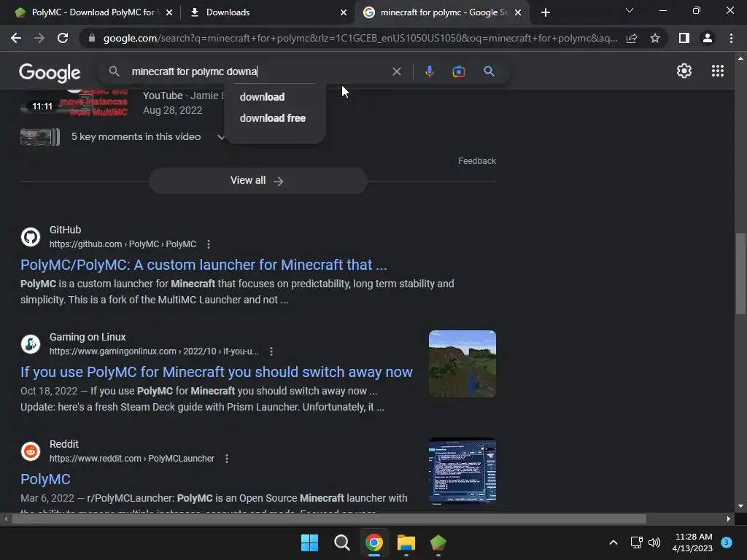Screen dimensions: 747x560
Task: Click the address bar URL
Action: coord(360,38)
